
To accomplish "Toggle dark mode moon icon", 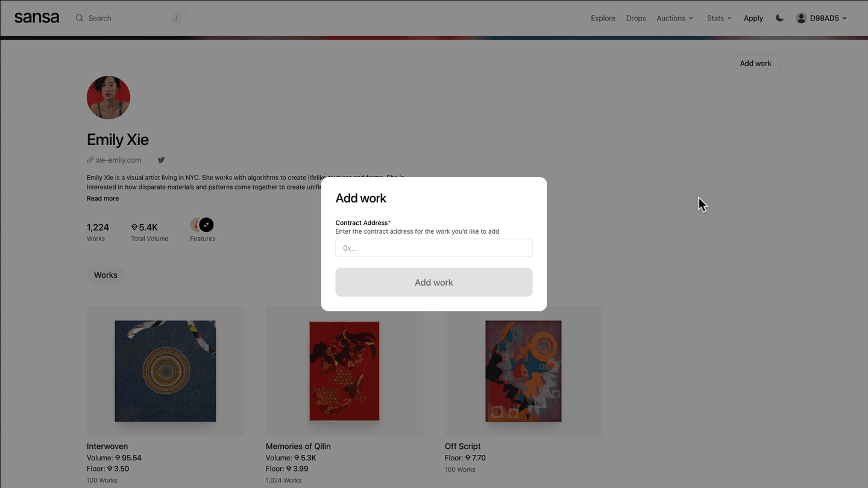I will coord(779,18).
